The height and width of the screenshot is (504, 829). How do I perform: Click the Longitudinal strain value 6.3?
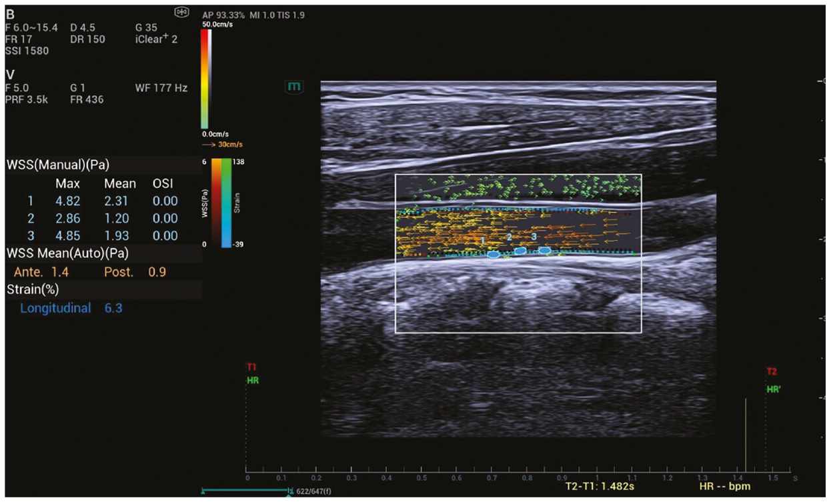pos(113,308)
